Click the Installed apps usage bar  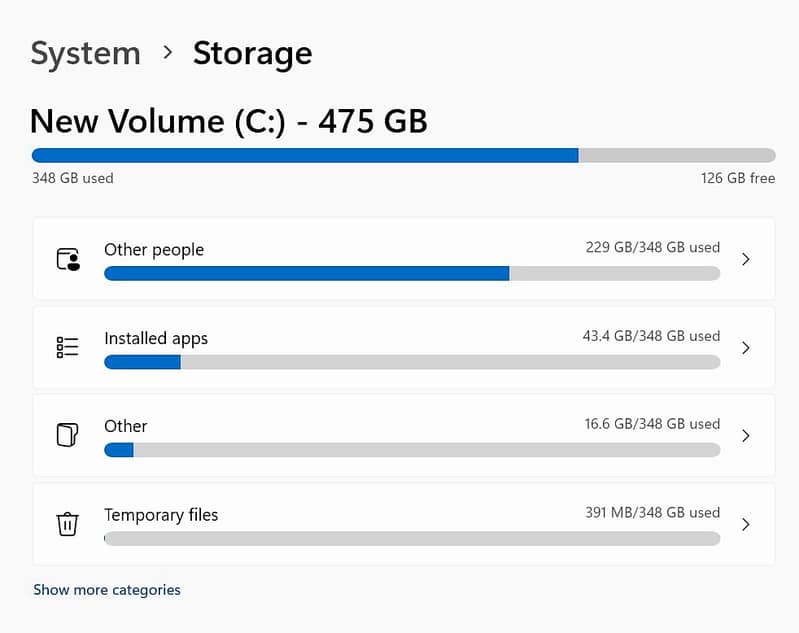tap(411, 362)
